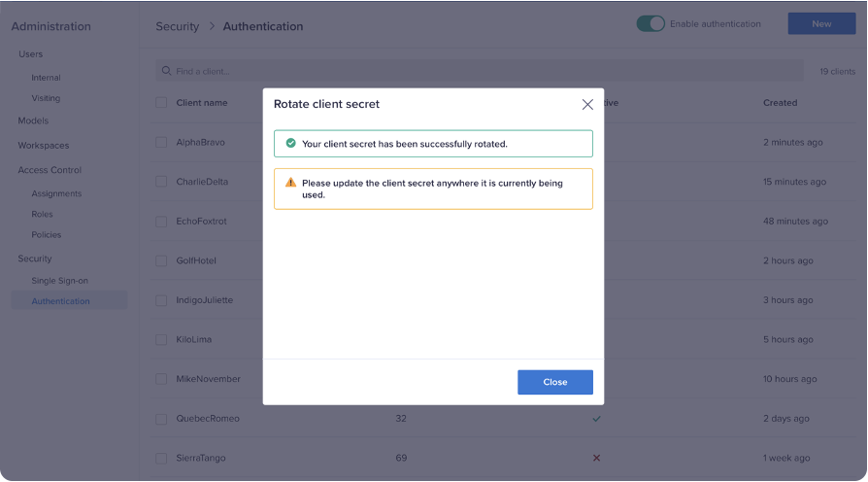
Task: Click the green success checkmark icon
Action: click(290, 144)
